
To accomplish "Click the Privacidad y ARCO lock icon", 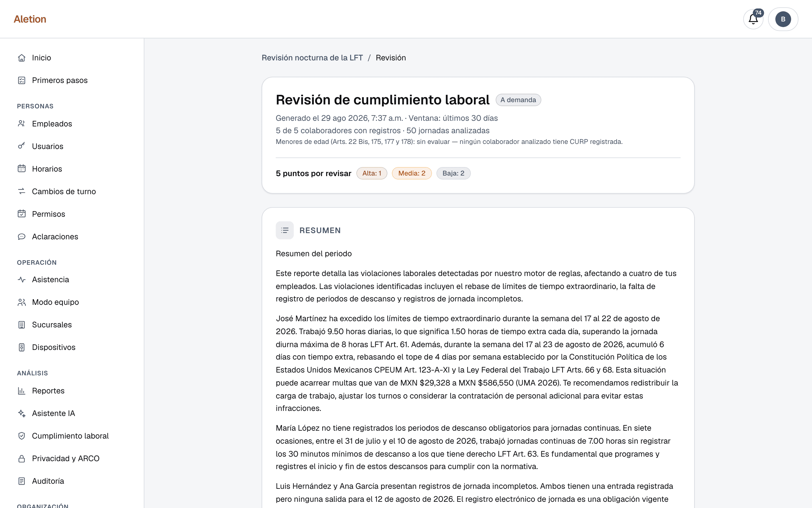I will click(22, 458).
